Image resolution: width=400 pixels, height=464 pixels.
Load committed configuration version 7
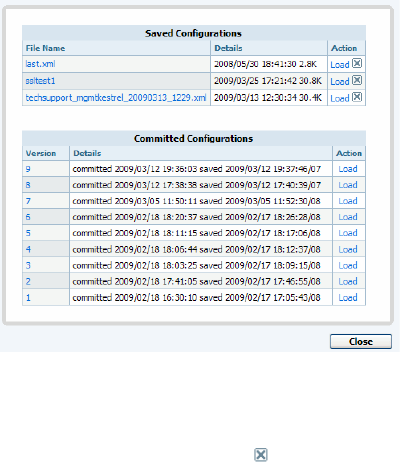[348, 201]
